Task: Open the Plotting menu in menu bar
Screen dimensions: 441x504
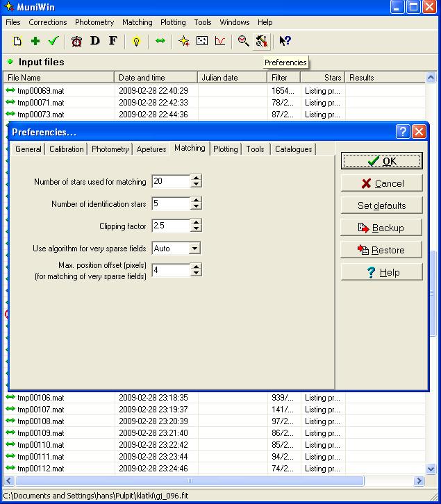Action: tap(173, 22)
